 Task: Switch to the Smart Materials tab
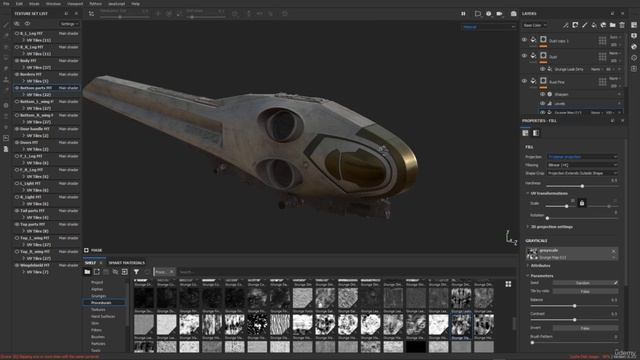coord(127,263)
